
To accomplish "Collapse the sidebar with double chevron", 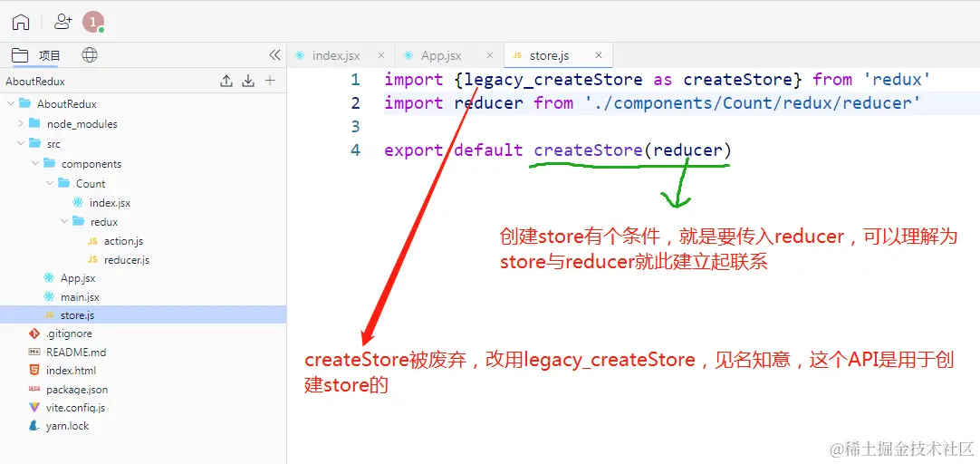I will 274,55.
